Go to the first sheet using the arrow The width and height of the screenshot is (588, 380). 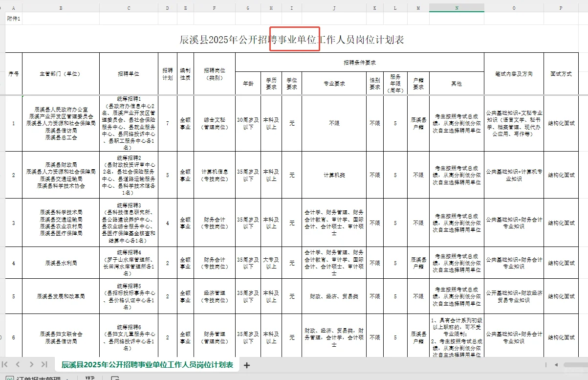[x=5, y=364]
